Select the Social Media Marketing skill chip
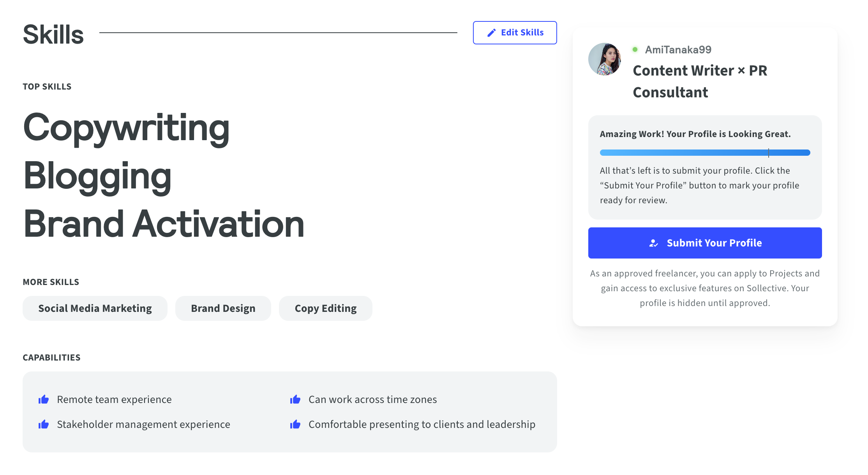868x475 pixels. tap(95, 308)
